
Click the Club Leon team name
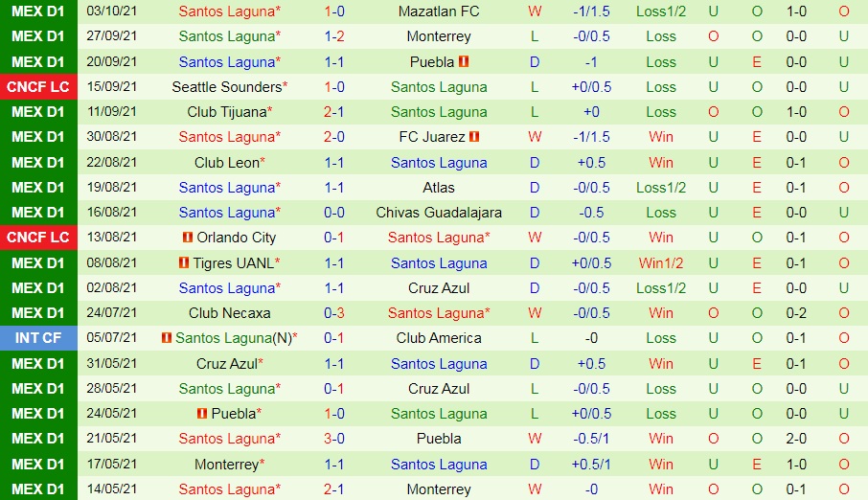click(226, 163)
